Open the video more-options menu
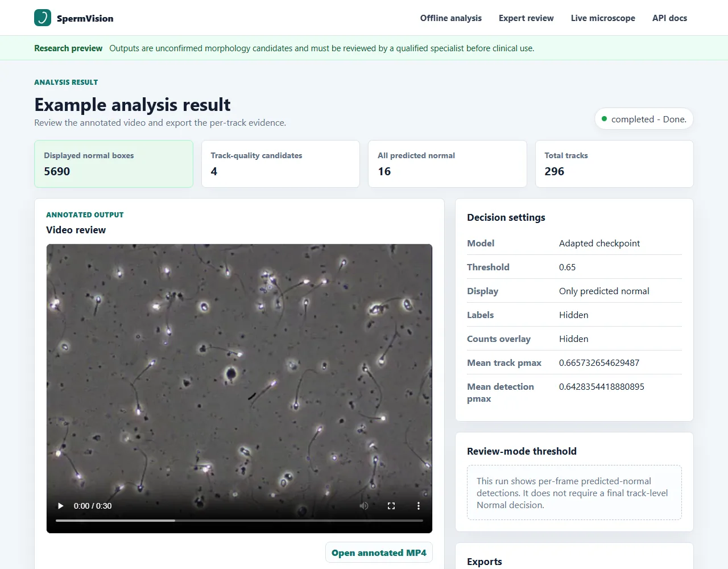Viewport: 728px width, 569px height. coord(419,506)
